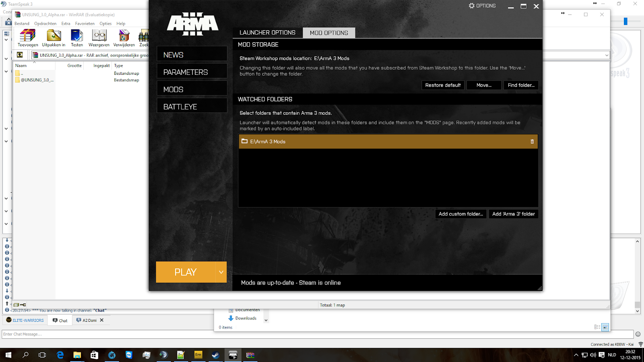Open WinRAR Opdrachten menu
The height and width of the screenshot is (362, 644).
[x=45, y=23]
